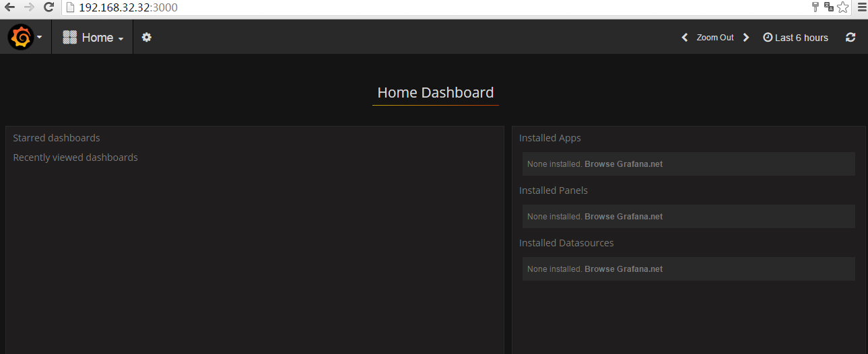This screenshot has width=868, height=354.
Task: Open Browse Grafana.net link under Installed Datasources
Action: (624, 269)
